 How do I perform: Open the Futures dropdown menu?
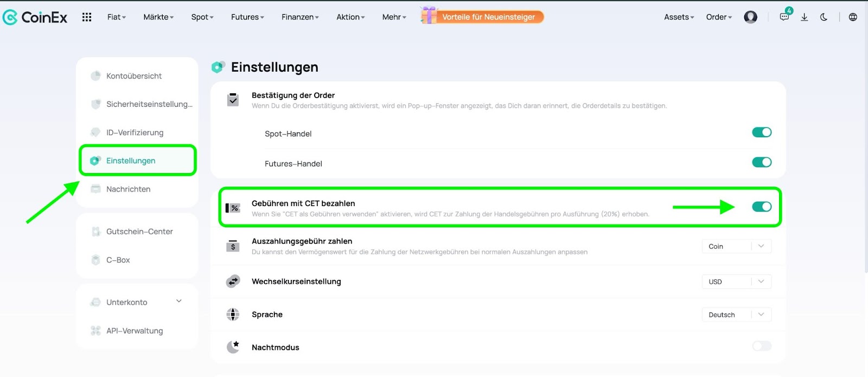pyautogui.click(x=247, y=17)
